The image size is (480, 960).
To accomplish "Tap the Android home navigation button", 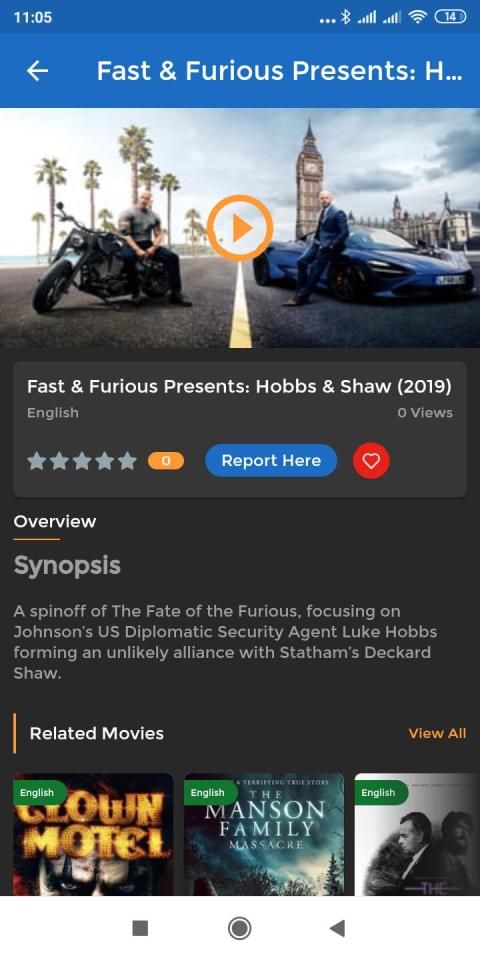I will click(239, 928).
